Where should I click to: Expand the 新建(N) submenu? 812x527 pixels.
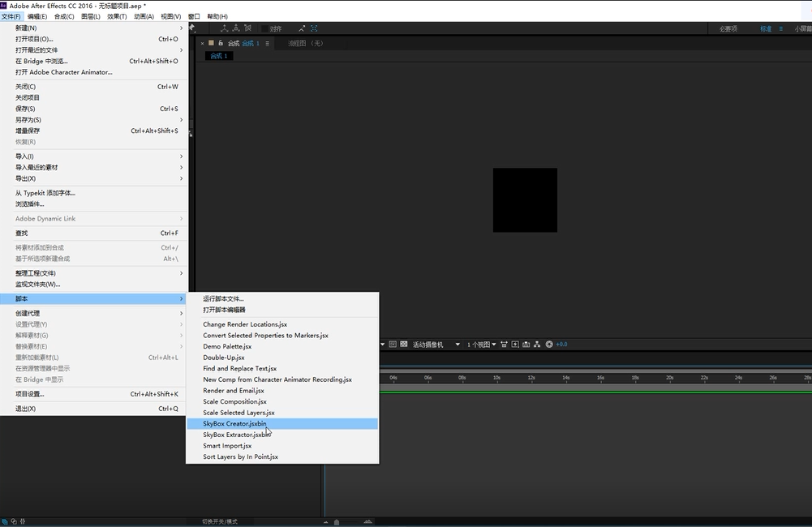pyautogui.click(x=94, y=28)
